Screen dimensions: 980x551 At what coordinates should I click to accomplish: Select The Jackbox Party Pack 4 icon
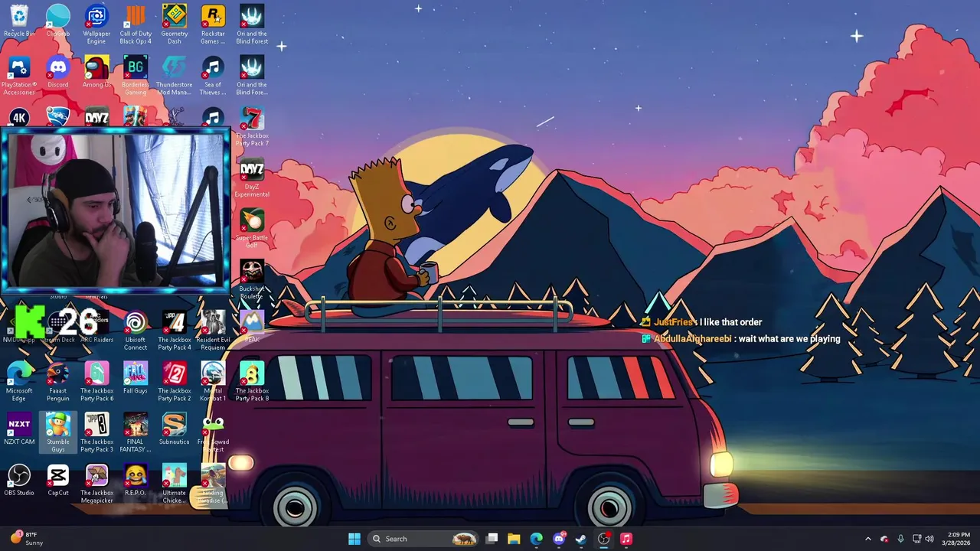[174, 331]
